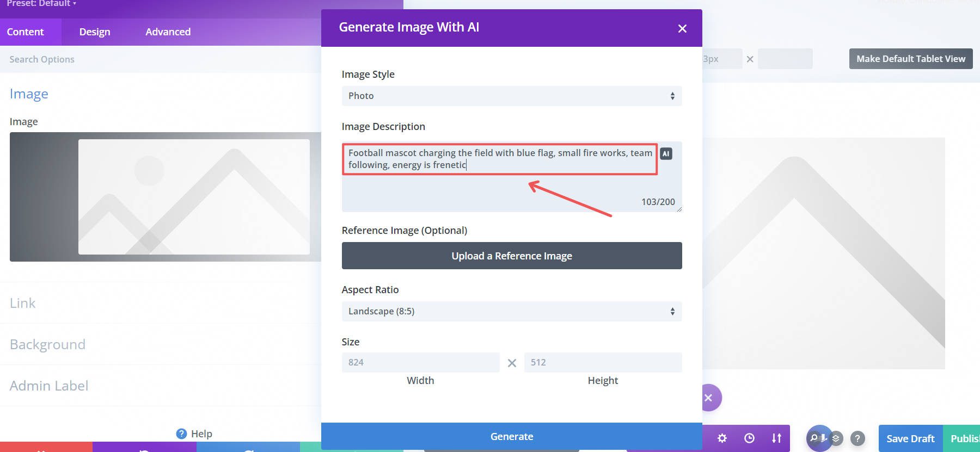Click the red discard button at bottom

point(46,447)
